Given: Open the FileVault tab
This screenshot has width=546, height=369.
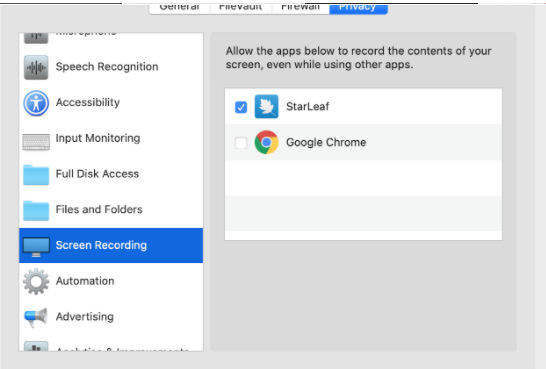Looking at the screenshot, I should (241, 9).
